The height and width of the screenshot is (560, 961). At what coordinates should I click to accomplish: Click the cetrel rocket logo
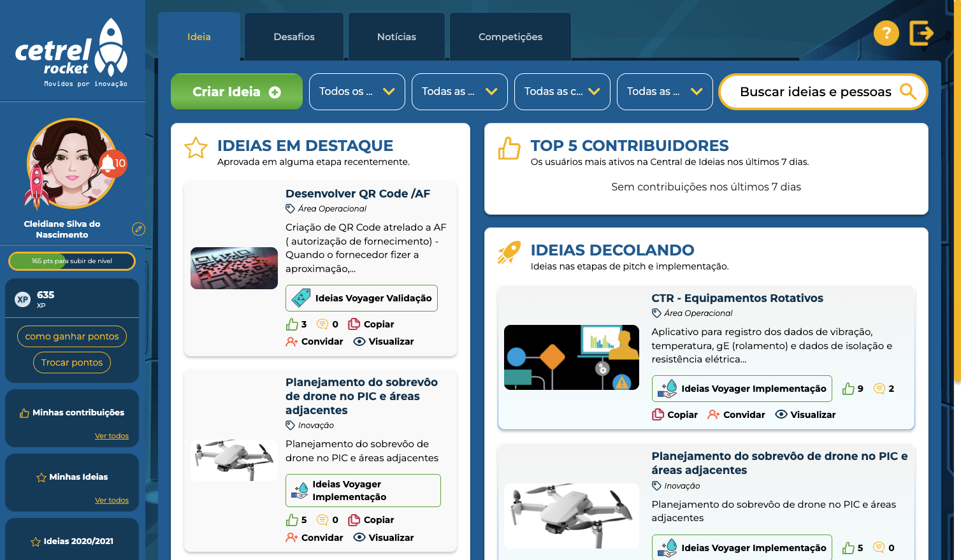click(x=71, y=52)
